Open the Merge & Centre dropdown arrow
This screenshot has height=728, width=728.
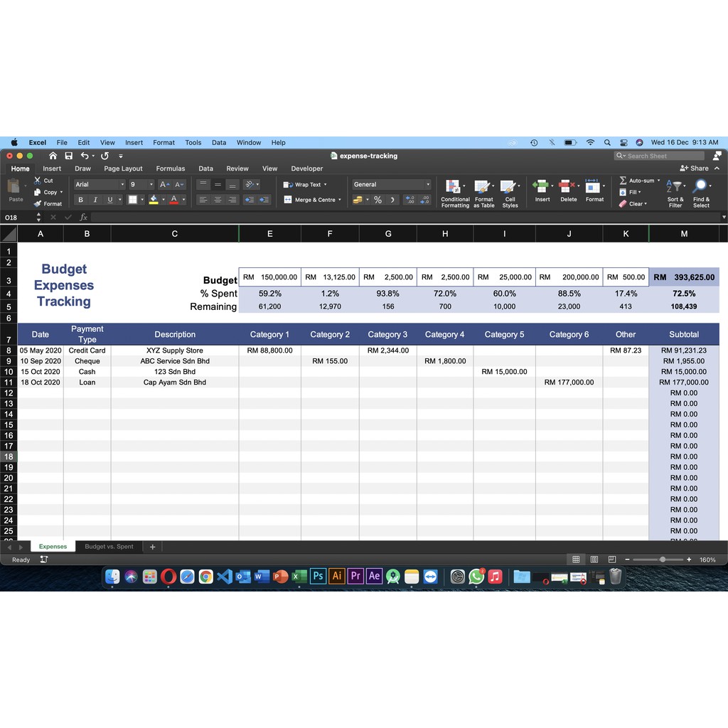(340, 200)
